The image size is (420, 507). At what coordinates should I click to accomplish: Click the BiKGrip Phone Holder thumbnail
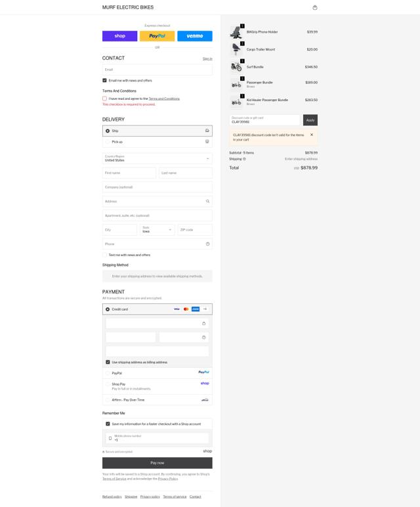[x=236, y=32]
